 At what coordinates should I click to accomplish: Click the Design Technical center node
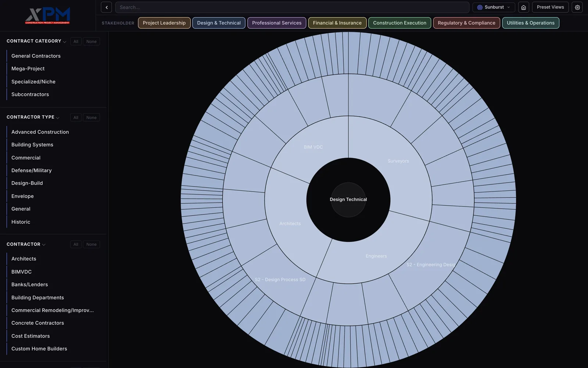pos(348,199)
